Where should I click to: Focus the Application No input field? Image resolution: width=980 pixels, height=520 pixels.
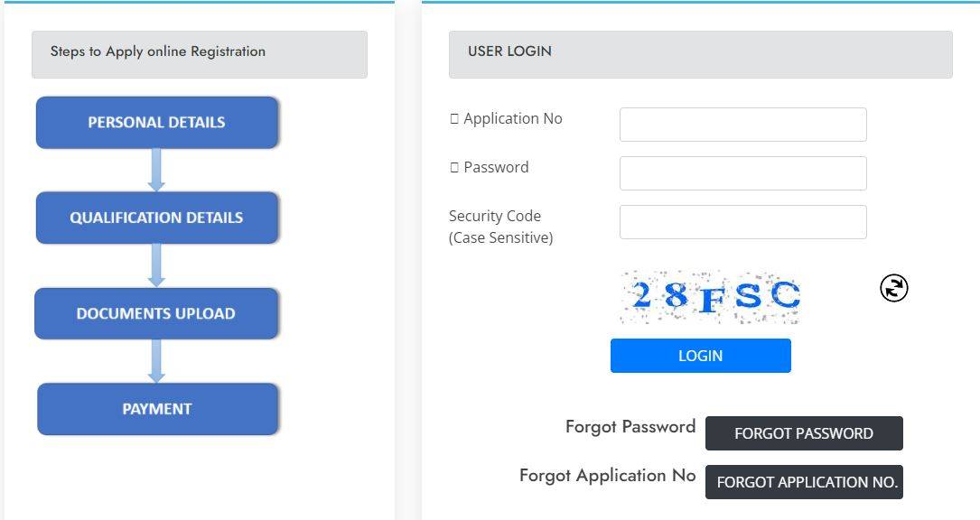[742, 125]
